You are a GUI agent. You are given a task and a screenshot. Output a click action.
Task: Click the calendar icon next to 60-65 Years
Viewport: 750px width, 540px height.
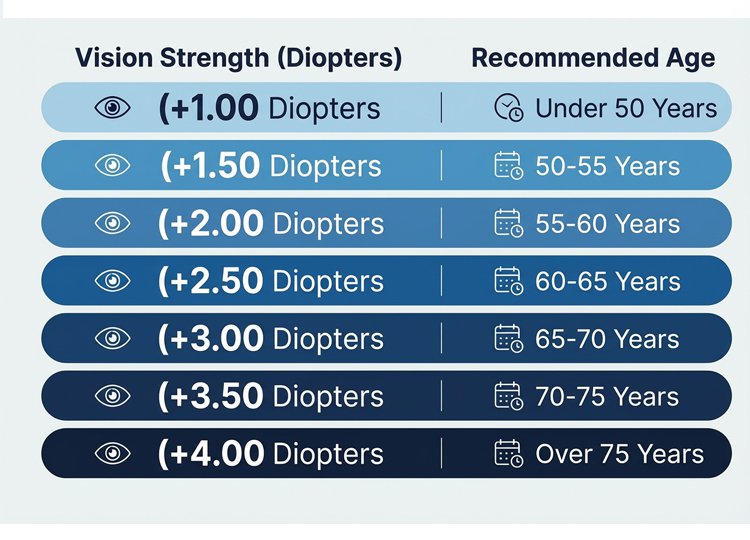pyautogui.click(x=509, y=281)
